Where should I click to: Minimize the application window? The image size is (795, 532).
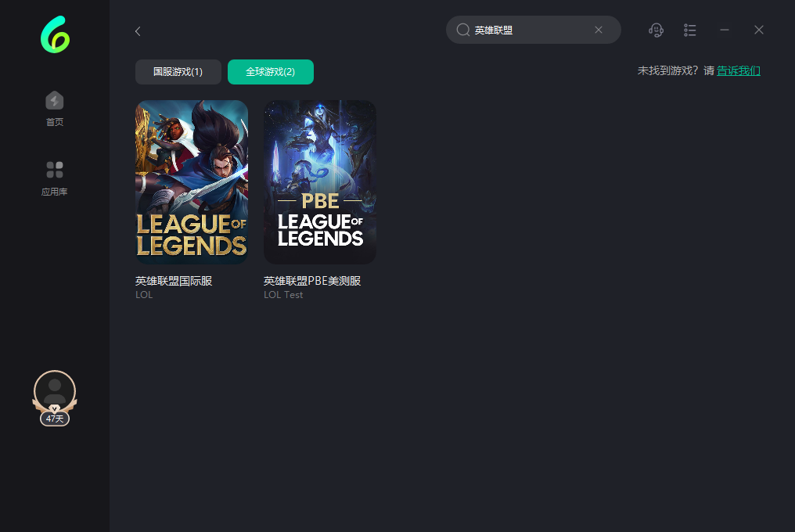[x=725, y=30]
